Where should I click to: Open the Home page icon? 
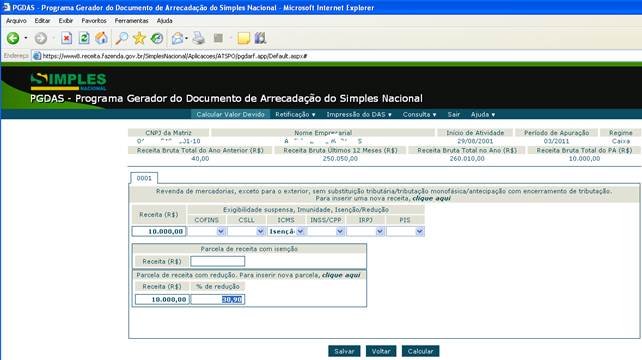tap(102, 38)
